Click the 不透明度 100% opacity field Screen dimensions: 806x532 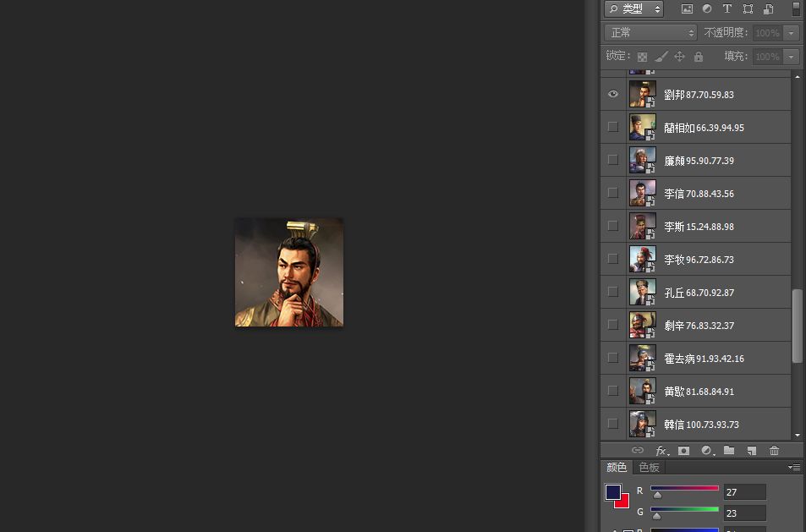[x=768, y=33]
